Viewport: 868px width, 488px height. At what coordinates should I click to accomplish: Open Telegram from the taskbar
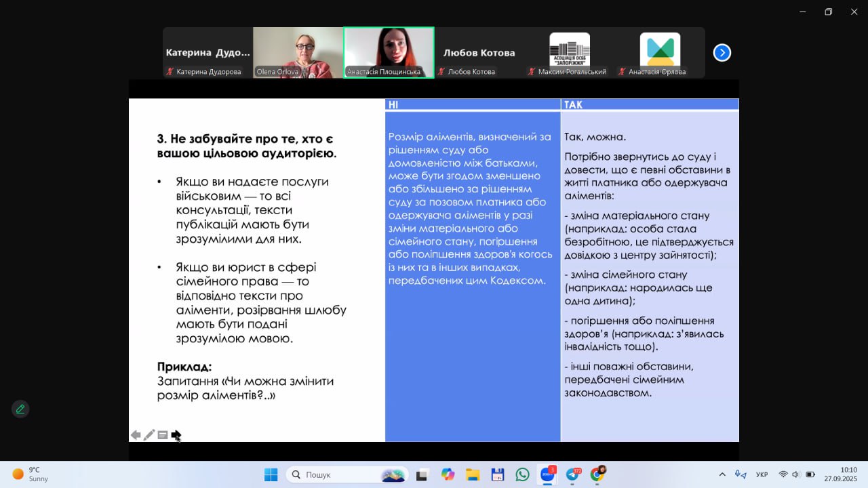tap(573, 474)
